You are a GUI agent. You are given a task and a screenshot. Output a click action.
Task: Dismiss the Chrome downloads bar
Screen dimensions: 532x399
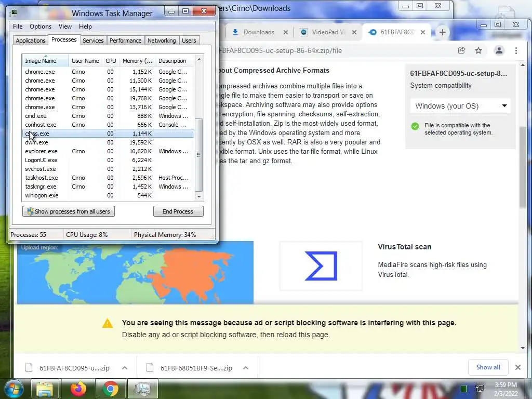(518, 367)
